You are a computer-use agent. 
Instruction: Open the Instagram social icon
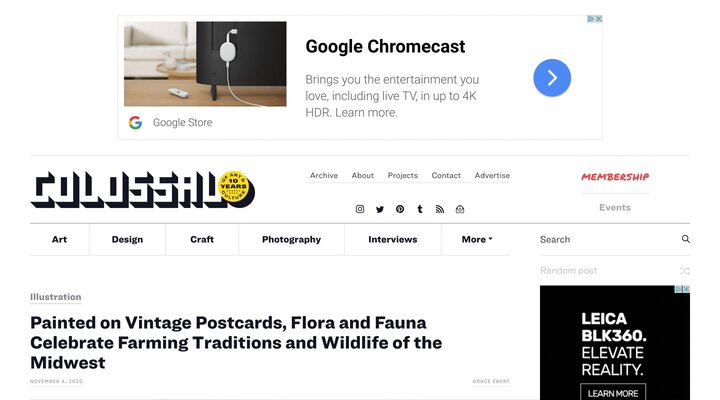[x=360, y=209]
